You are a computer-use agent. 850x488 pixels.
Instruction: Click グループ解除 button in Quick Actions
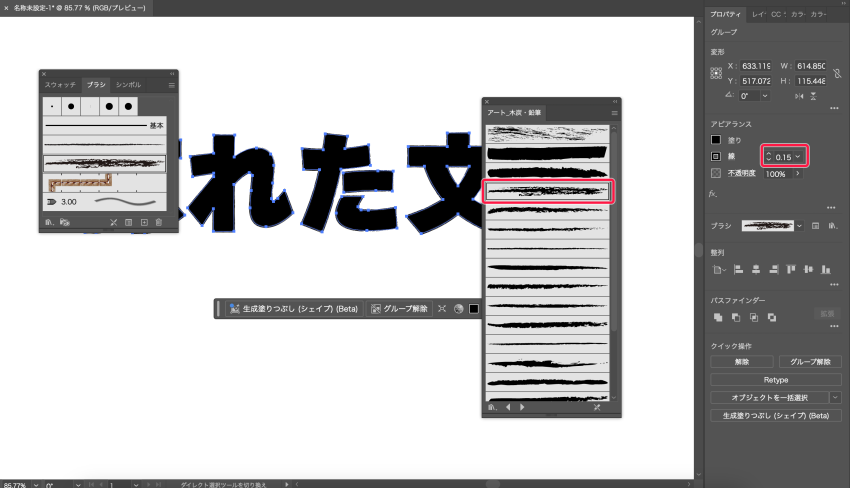tap(810, 362)
